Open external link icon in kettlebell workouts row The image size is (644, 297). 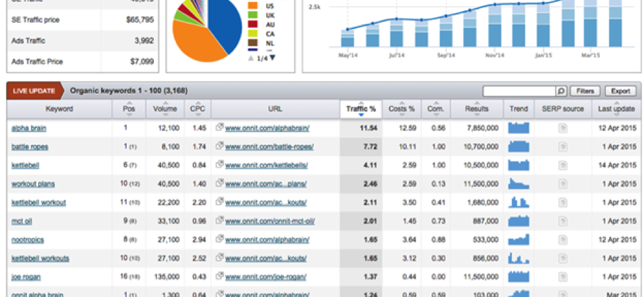pos(219,257)
